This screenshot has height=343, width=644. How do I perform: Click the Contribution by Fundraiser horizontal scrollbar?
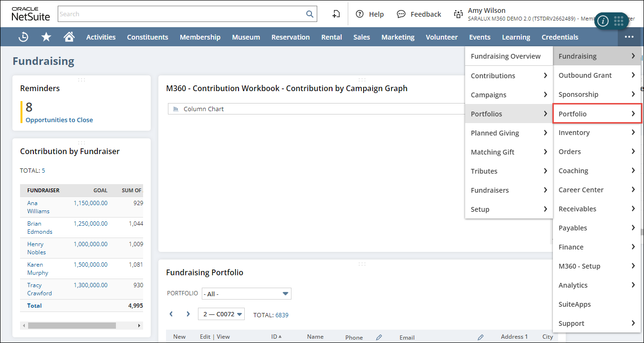tap(72, 325)
